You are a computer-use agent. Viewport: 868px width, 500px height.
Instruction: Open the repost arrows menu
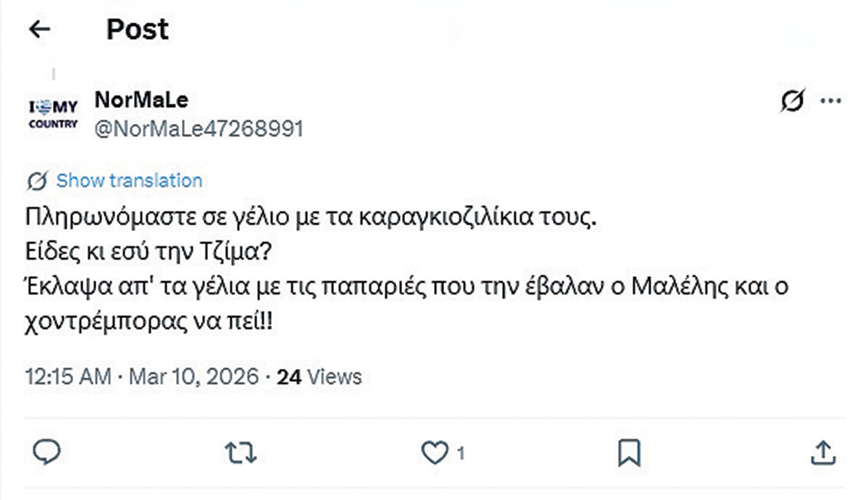(241, 453)
